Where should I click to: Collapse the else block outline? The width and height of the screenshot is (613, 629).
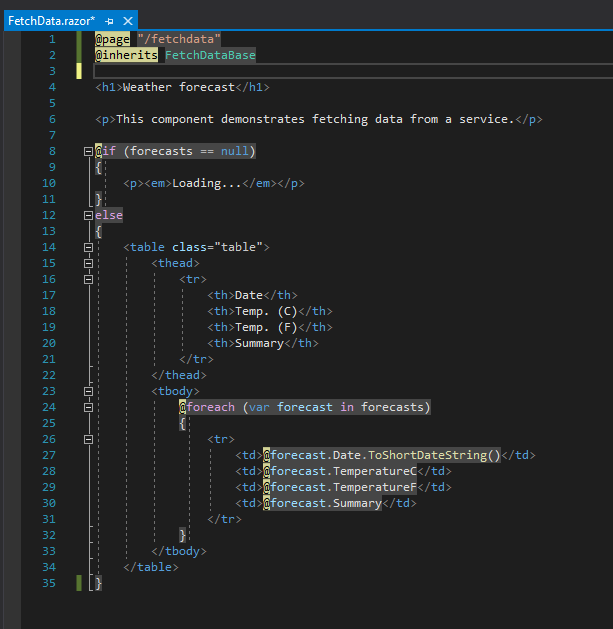(89, 215)
